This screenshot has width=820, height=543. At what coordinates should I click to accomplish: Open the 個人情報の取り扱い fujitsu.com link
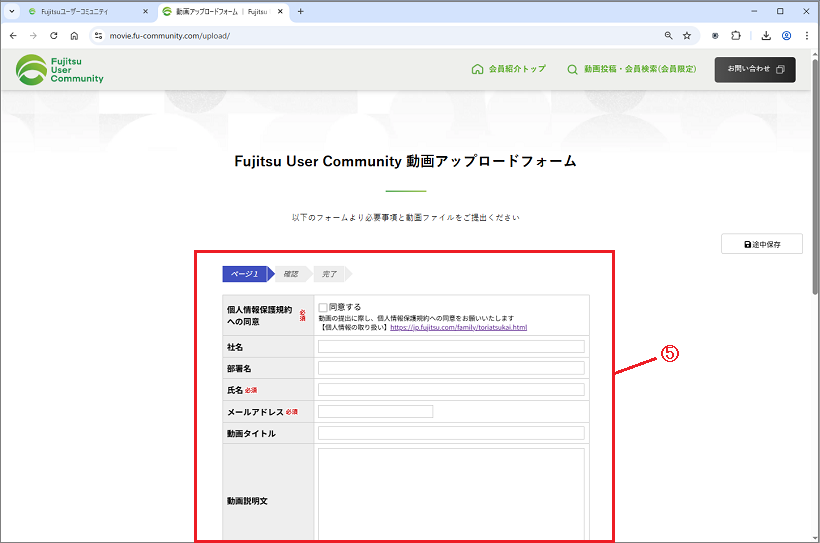point(459,327)
